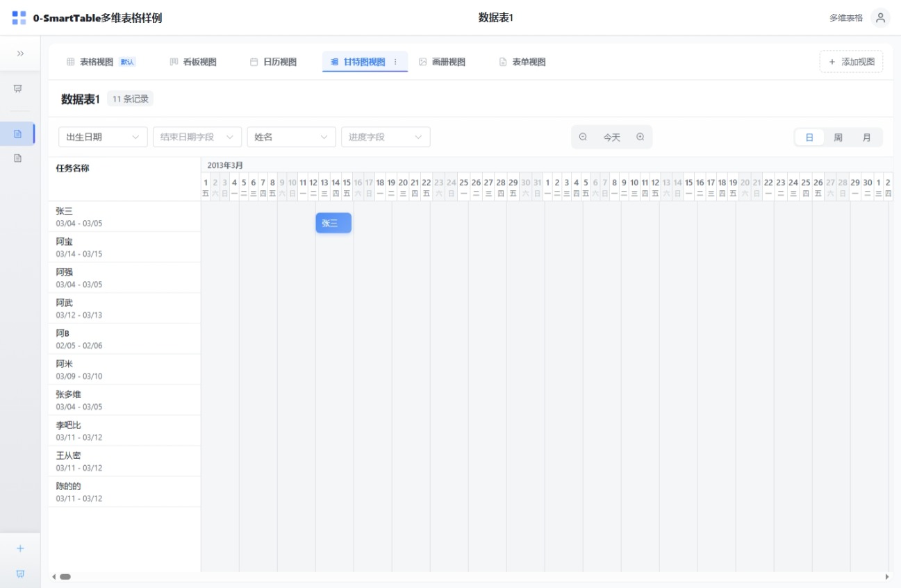Select the highlighted data table icon in sidebar
Image resolution: width=901 pixels, height=588 pixels.
click(19, 134)
